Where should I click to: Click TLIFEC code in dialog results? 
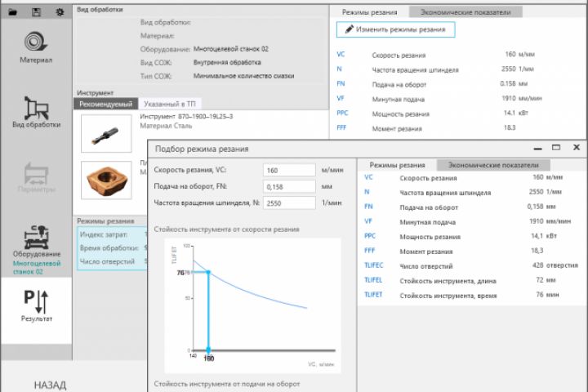373,265
